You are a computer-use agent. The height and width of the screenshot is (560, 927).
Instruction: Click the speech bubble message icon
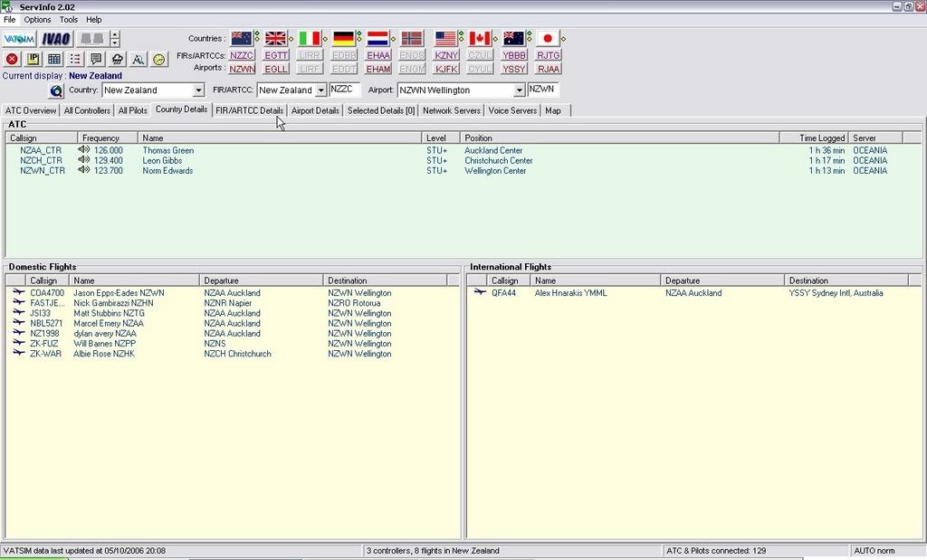pyautogui.click(x=96, y=60)
